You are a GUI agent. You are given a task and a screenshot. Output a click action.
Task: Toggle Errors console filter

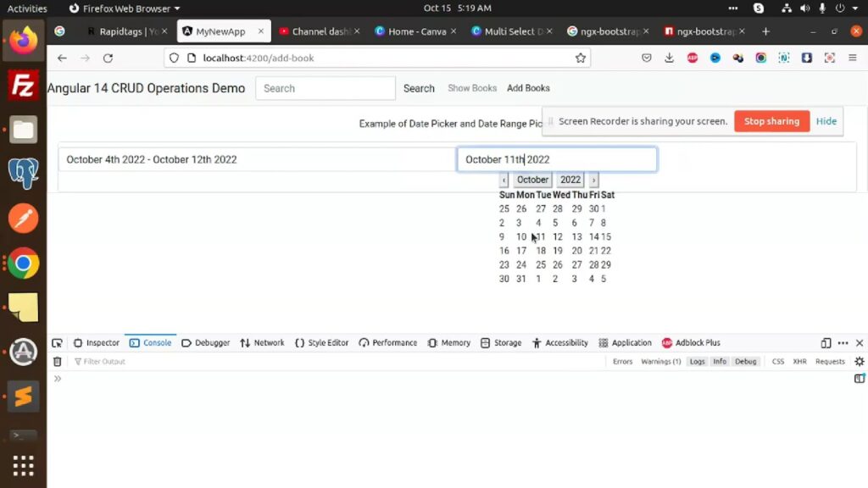click(x=622, y=361)
